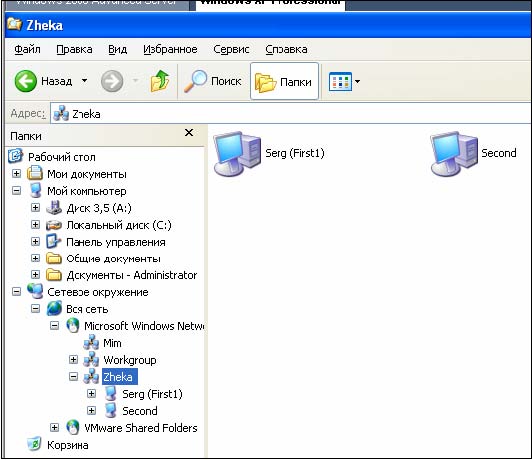Open the Правка menu
Image resolution: width=532 pixels, height=460 pixels.
click(74, 50)
